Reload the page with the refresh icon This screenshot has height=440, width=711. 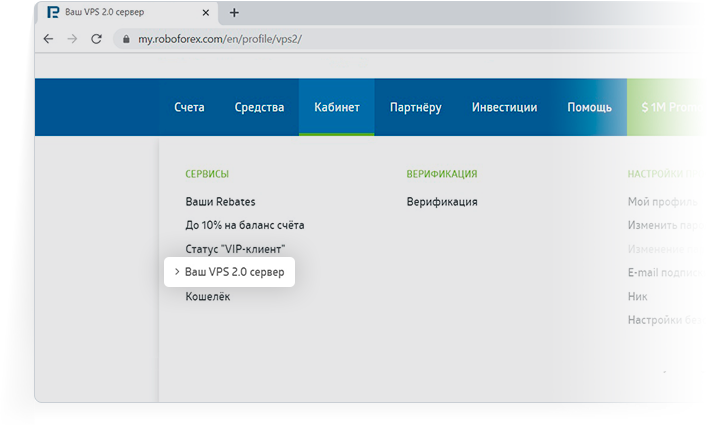tap(96, 39)
